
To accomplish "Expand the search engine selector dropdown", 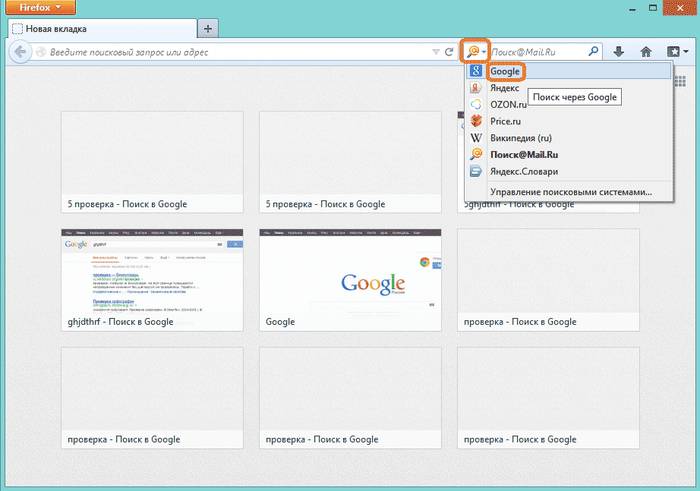I will coord(474,51).
